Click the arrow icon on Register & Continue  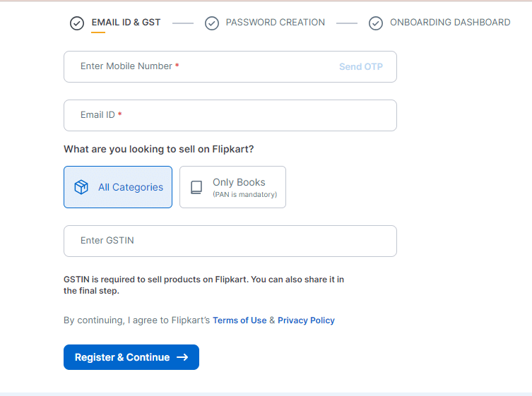tap(182, 357)
